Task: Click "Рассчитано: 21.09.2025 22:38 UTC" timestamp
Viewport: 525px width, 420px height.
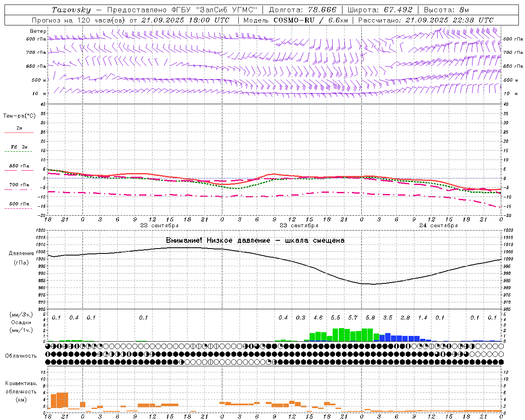Action: point(426,20)
